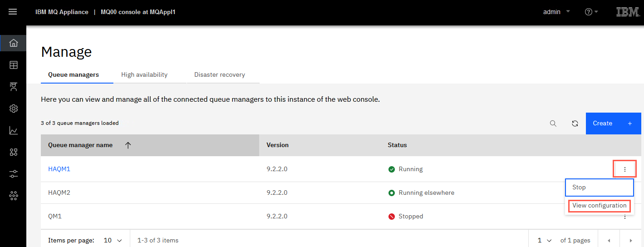Open the table view sidebar icon
The width and height of the screenshot is (644, 247).
[x=14, y=65]
